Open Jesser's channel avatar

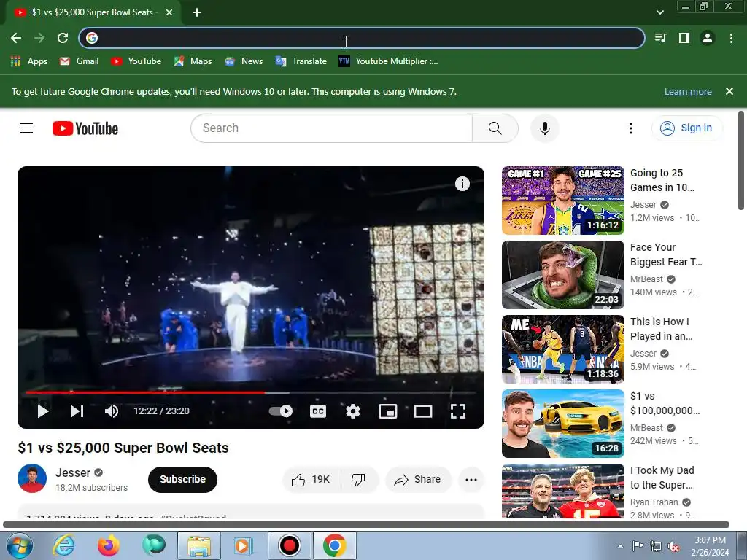(x=32, y=478)
